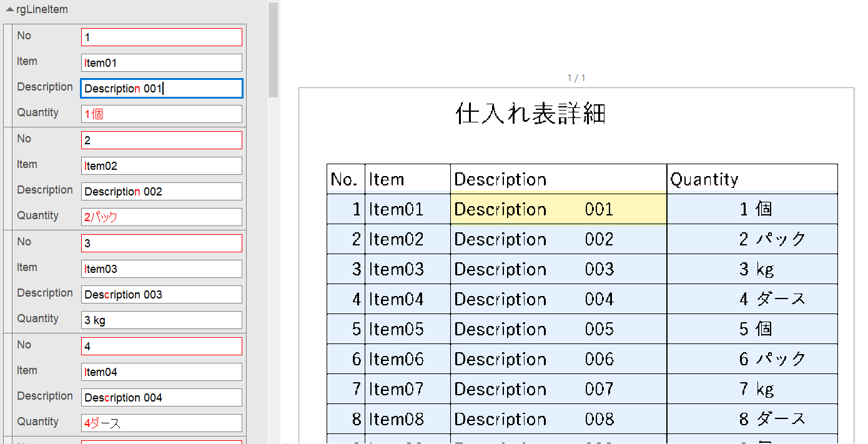Click the No input field containing 1
The width and height of the screenshot is (868, 444).
162,37
